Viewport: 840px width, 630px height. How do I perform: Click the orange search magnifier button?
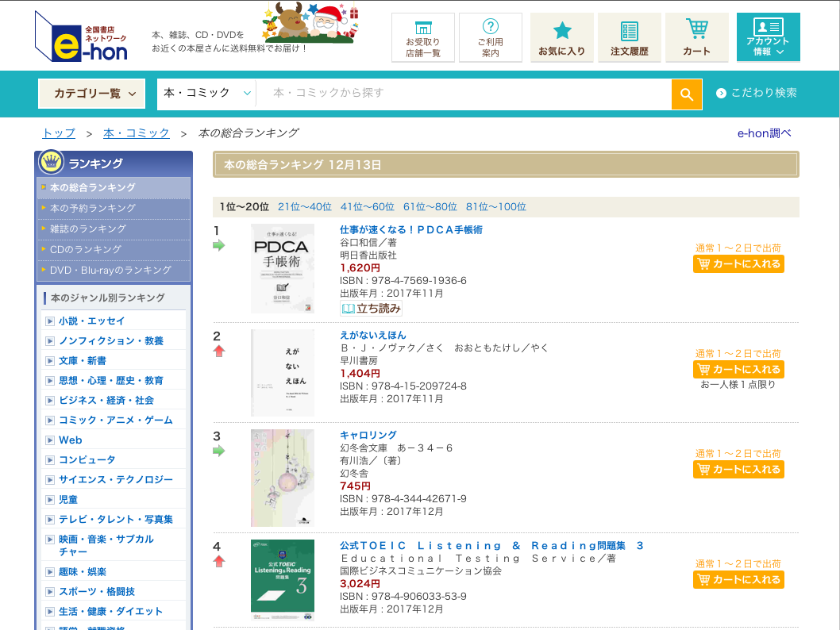686,94
